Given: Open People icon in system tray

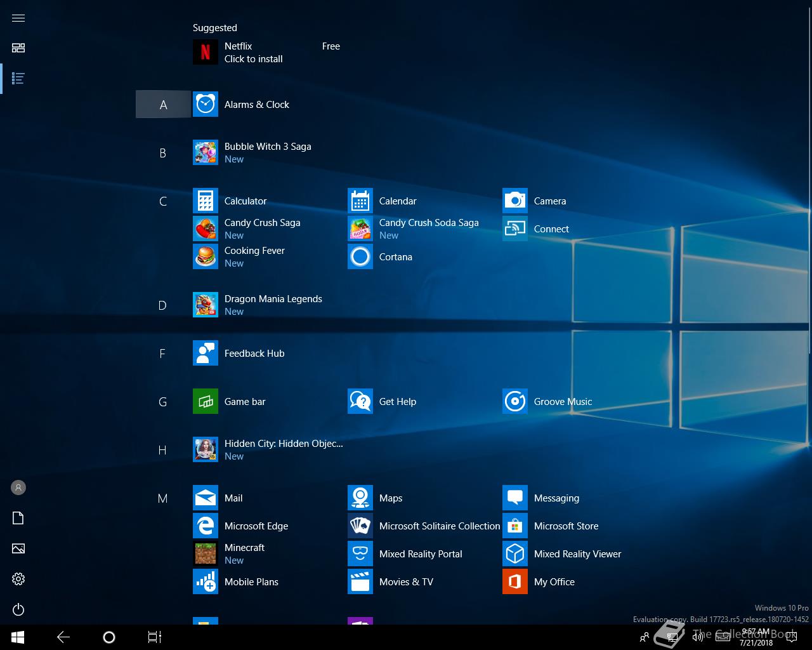Looking at the screenshot, I should [645, 637].
